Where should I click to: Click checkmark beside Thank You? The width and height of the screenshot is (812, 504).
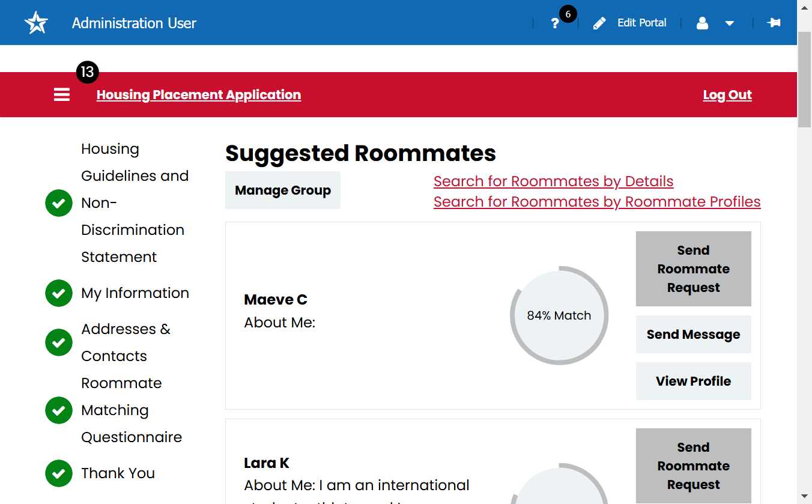pyautogui.click(x=59, y=473)
